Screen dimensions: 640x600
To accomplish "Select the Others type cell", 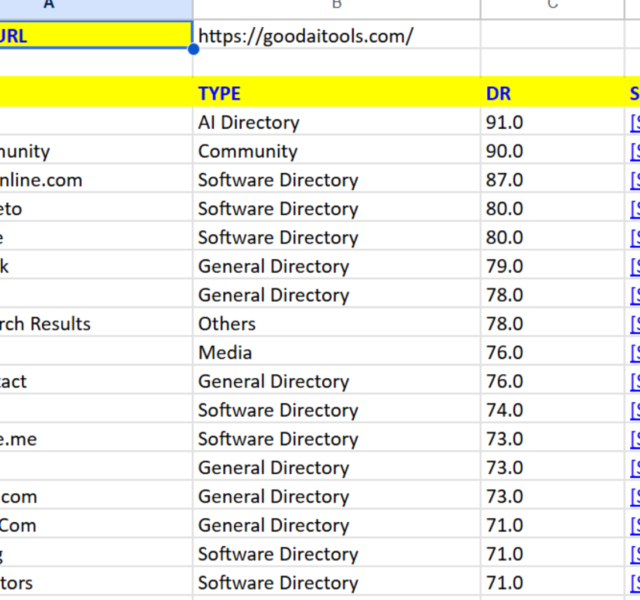I will pos(337,324).
